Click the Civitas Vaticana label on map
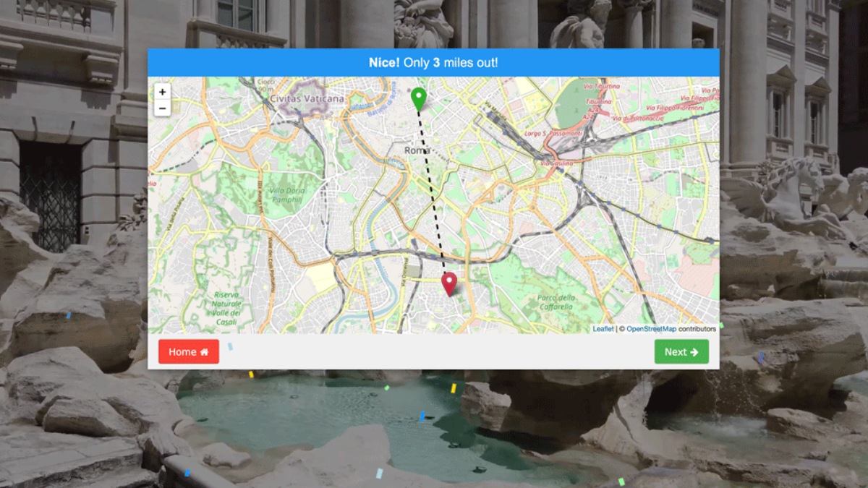868x488 pixels. pyautogui.click(x=307, y=98)
